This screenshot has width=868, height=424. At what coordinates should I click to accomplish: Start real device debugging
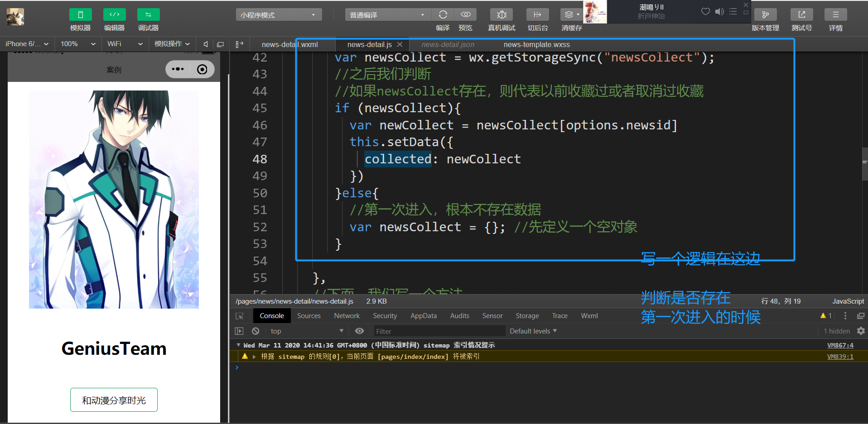[502, 14]
